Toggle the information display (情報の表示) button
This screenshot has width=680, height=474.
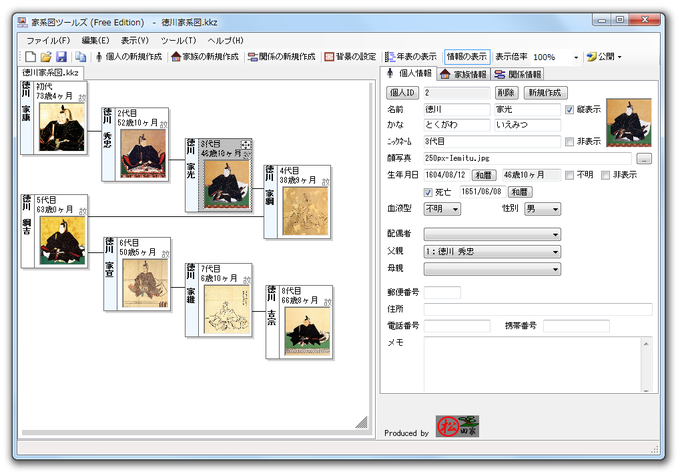click(x=467, y=57)
